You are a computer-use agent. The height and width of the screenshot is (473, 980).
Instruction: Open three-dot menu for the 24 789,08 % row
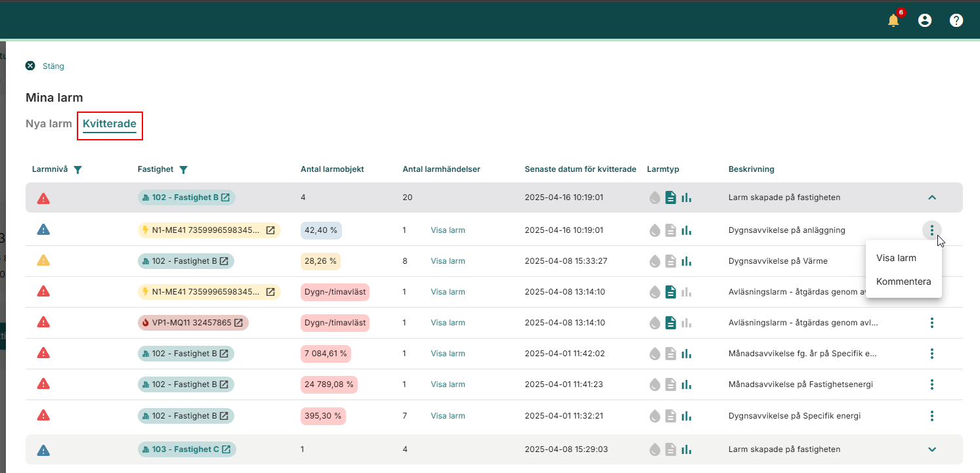(x=932, y=384)
